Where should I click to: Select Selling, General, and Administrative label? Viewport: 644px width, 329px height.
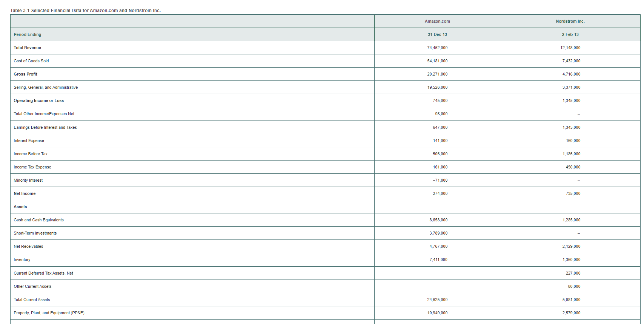pyautogui.click(x=46, y=87)
